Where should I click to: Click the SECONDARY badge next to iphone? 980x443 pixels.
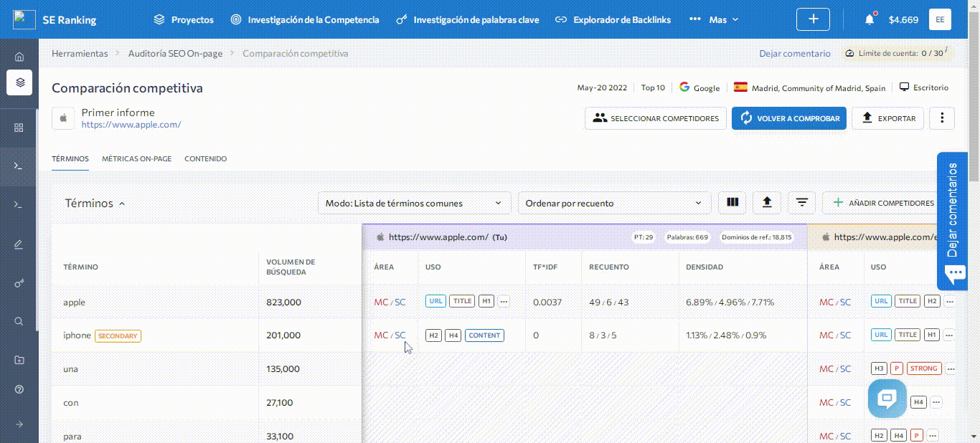tap(118, 335)
